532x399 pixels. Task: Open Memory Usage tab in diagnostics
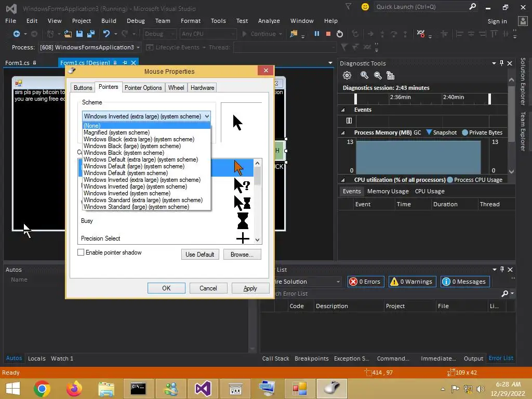(x=388, y=191)
